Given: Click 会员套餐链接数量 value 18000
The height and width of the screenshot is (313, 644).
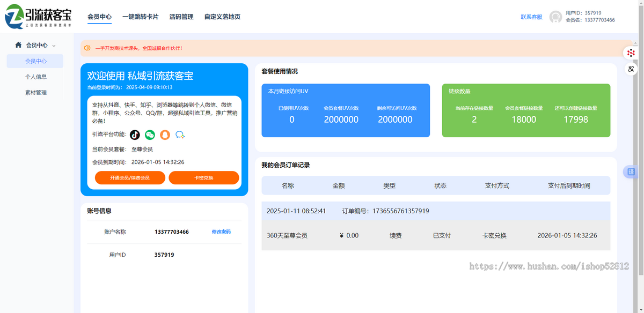Looking at the screenshot, I should tap(524, 120).
